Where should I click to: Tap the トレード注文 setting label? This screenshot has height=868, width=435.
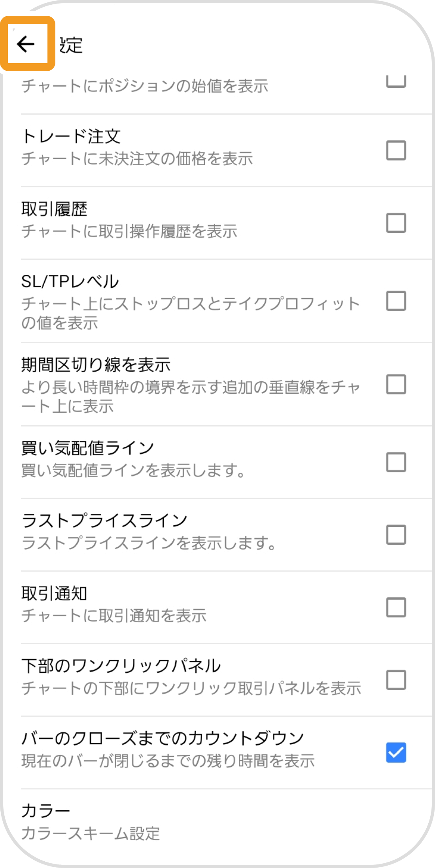pos(71,136)
